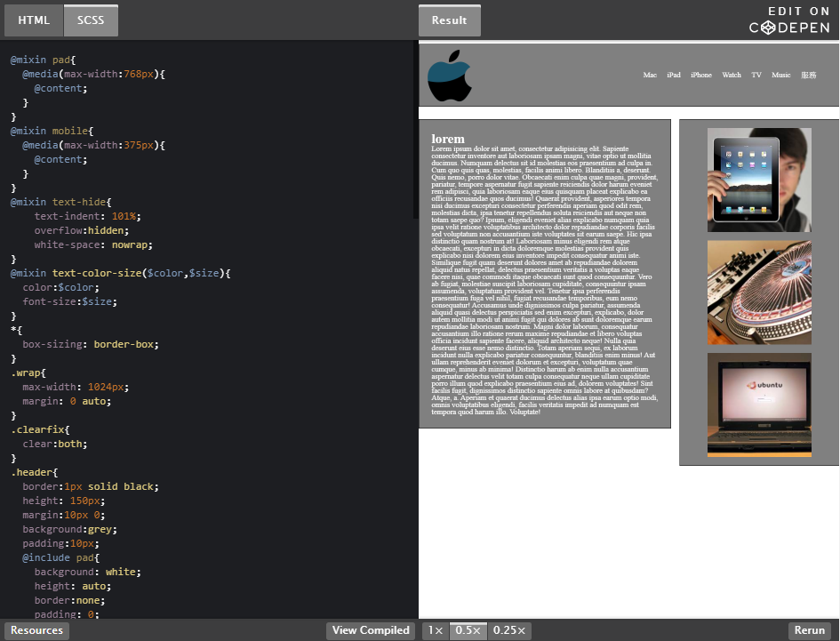Click 'margin: 0 auto;' line
Screen dimensions: 840x641
point(67,402)
